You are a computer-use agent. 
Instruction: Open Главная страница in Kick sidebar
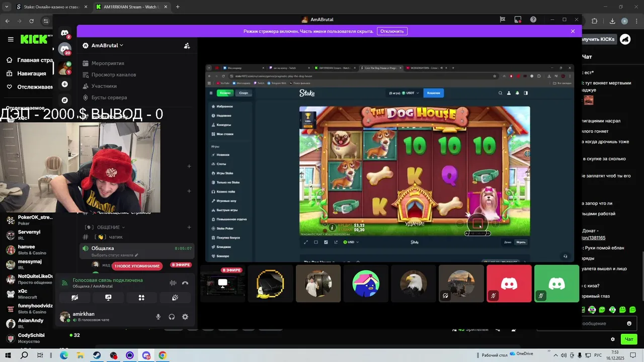click(29, 60)
